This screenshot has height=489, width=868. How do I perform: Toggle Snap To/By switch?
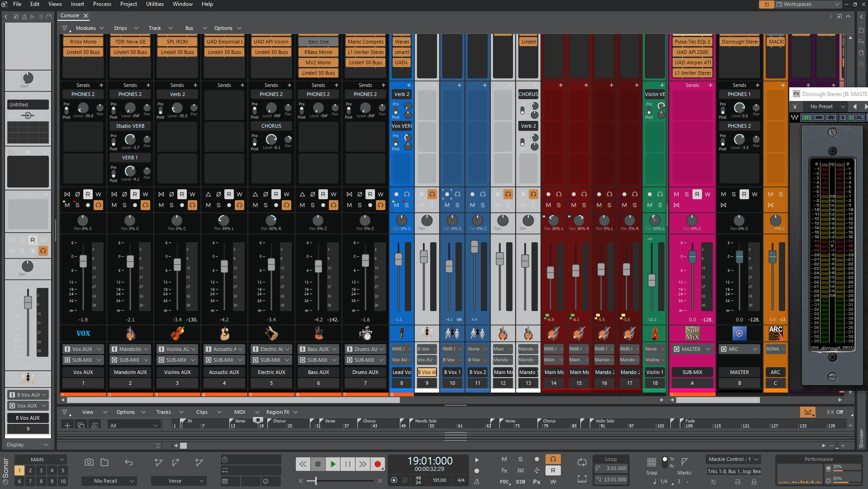[x=664, y=462]
